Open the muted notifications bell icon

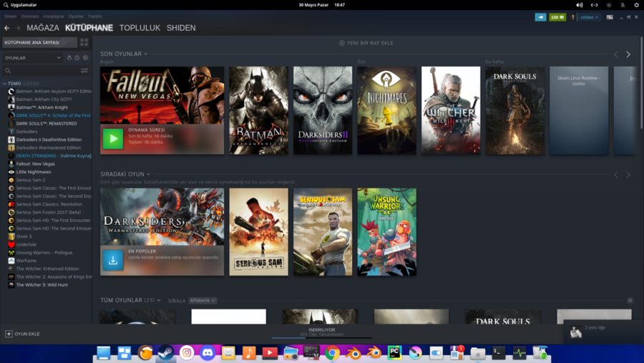pyautogui.click(x=623, y=5)
